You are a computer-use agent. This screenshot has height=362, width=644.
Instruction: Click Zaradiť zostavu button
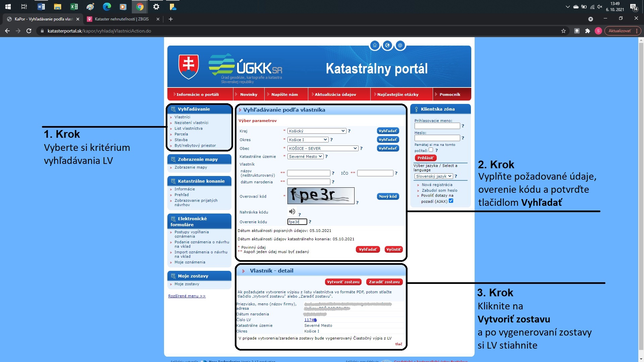(384, 282)
